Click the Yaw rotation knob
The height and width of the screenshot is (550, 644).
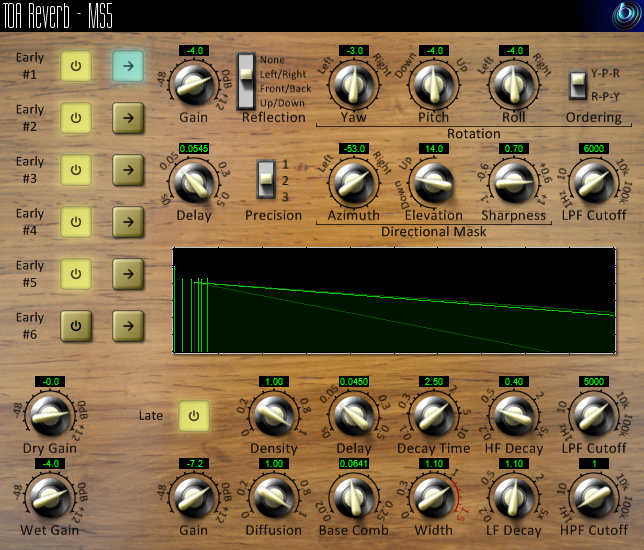coord(354,85)
